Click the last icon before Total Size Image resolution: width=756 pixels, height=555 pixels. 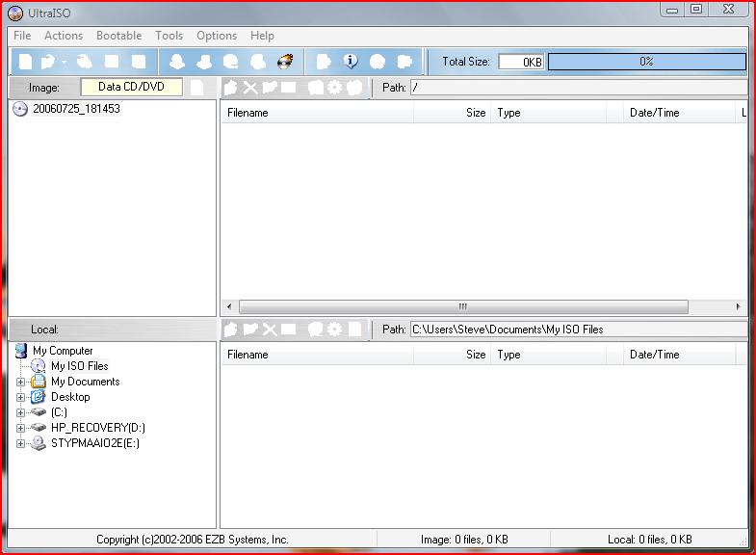tap(404, 62)
